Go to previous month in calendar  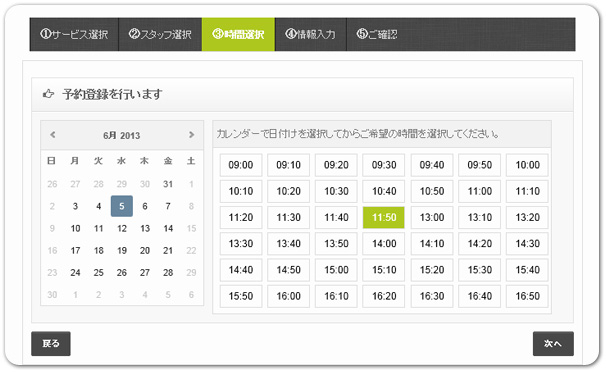click(53, 135)
